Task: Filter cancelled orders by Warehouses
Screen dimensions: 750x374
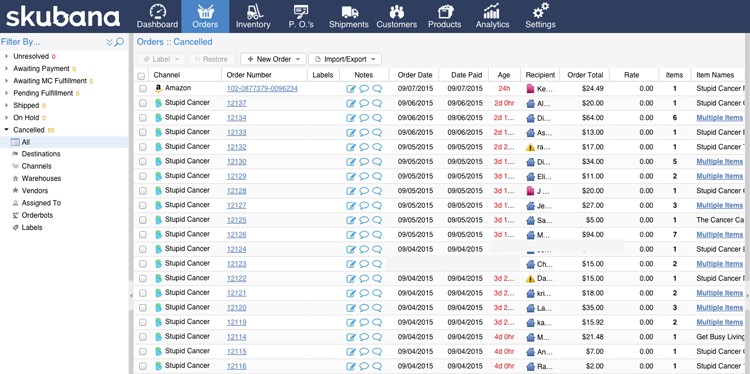Action: 41,178
